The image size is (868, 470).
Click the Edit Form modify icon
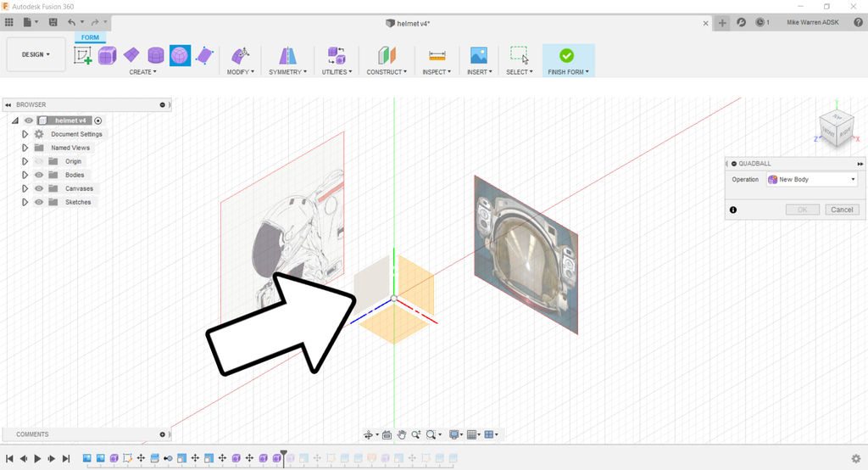240,55
